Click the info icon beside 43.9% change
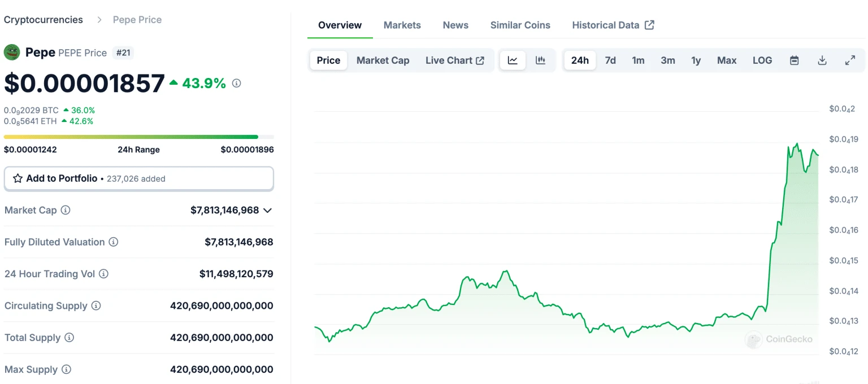This screenshot has width=868, height=384. 237,83
